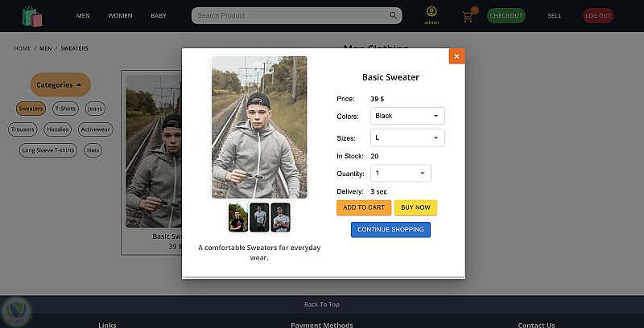Click the green CHECKOUT button
Image resolution: width=644 pixels, height=328 pixels.
pos(506,15)
